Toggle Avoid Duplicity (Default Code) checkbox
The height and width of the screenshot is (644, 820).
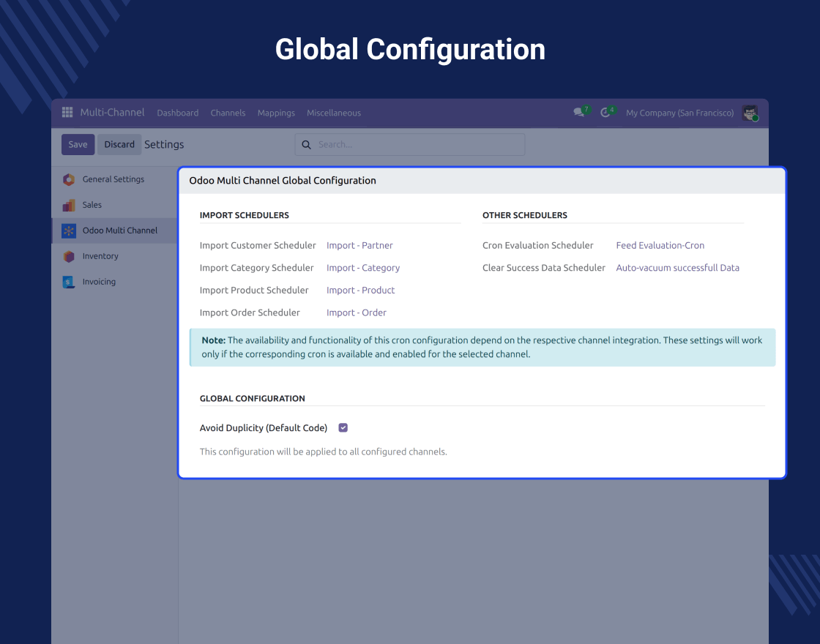pos(343,427)
